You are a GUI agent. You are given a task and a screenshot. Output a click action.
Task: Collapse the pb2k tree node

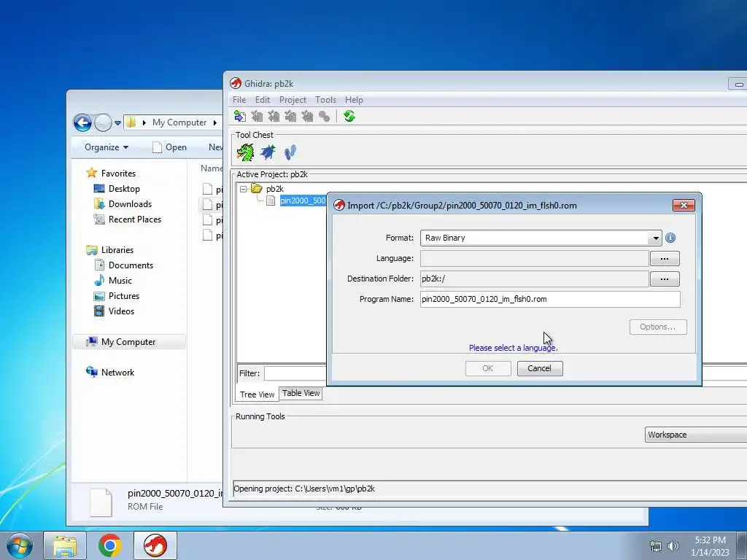(243, 189)
